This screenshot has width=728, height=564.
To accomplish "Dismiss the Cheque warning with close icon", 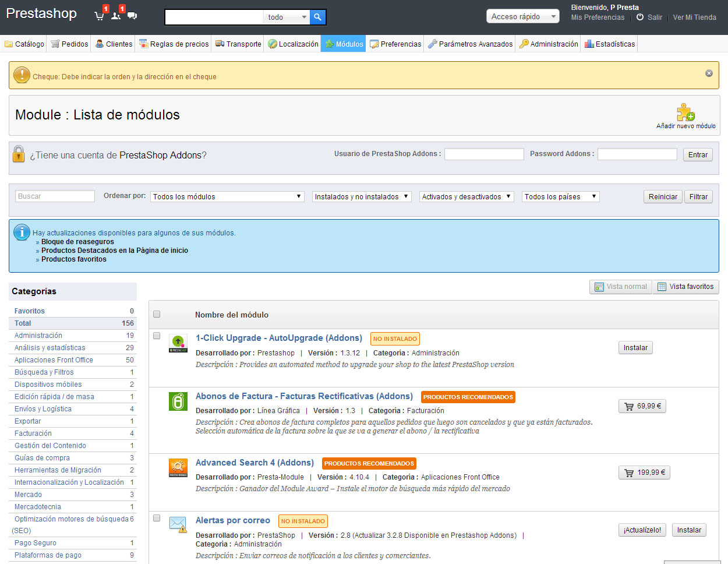I will (709, 73).
